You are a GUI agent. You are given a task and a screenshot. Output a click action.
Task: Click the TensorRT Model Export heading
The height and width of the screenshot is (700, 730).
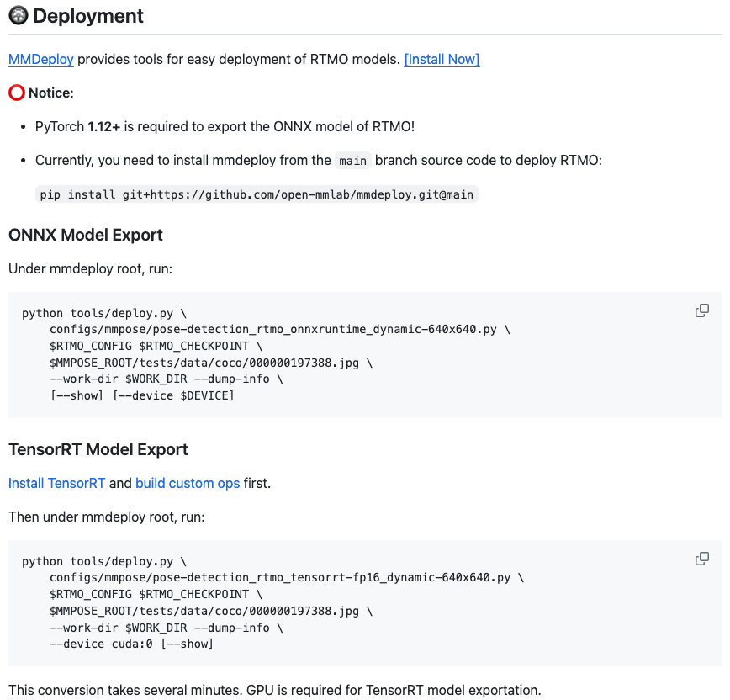tap(98, 449)
